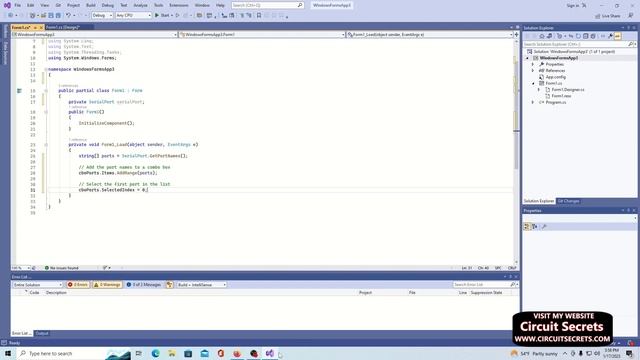The width and height of the screenshot is (640, 360).
Task: Click the No issues found status indicator
Action: 62,268
